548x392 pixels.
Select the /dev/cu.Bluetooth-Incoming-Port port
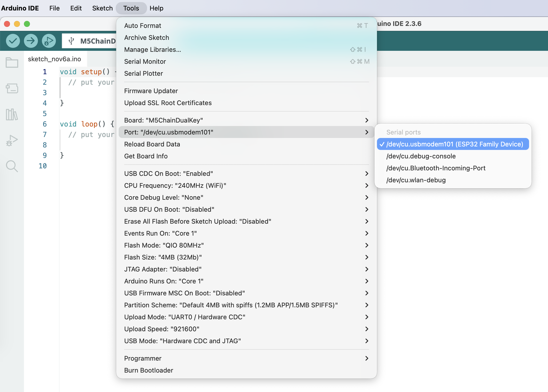436,168
